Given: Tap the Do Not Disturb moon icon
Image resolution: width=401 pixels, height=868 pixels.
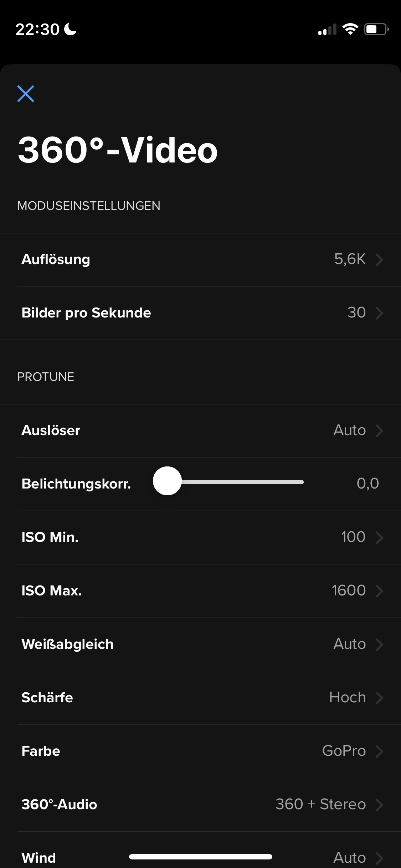Looking at the screenshot, I should 70,29.
